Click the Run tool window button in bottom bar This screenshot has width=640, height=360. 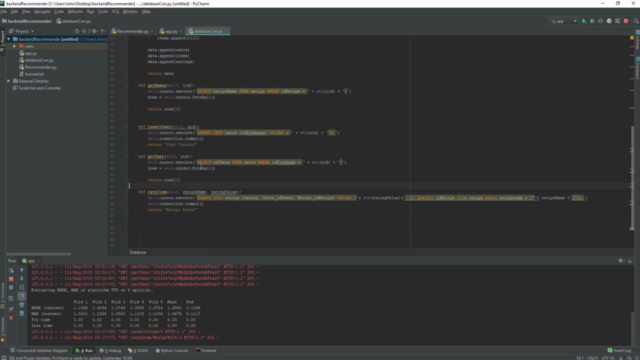84,350
